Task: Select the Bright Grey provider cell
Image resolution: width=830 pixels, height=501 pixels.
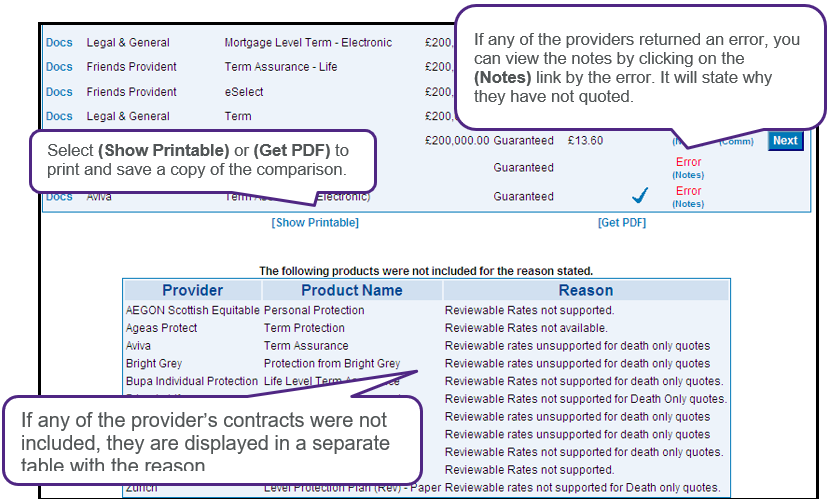Action: [x=154, y=363]
